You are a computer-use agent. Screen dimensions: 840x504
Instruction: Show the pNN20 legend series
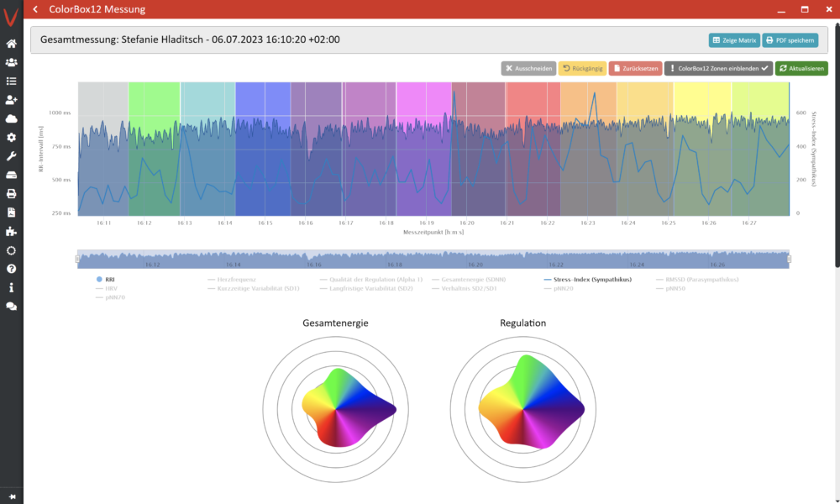(559, 289)
